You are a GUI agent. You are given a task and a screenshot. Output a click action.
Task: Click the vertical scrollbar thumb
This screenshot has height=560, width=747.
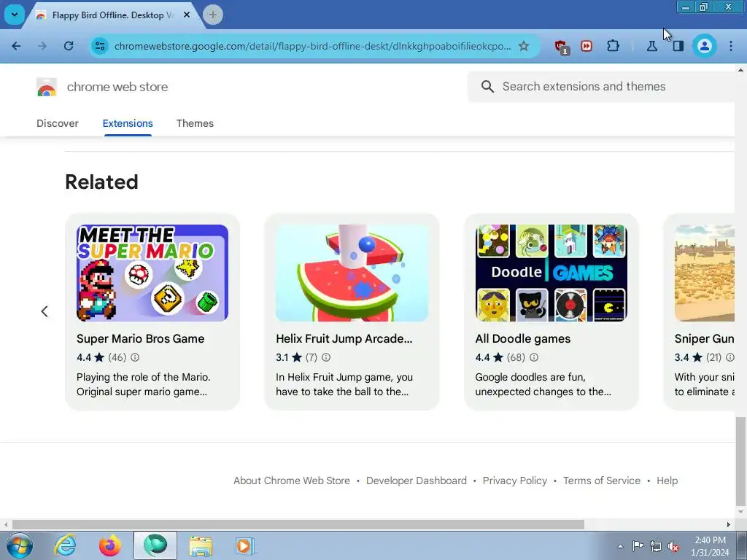tap(740, 461)
